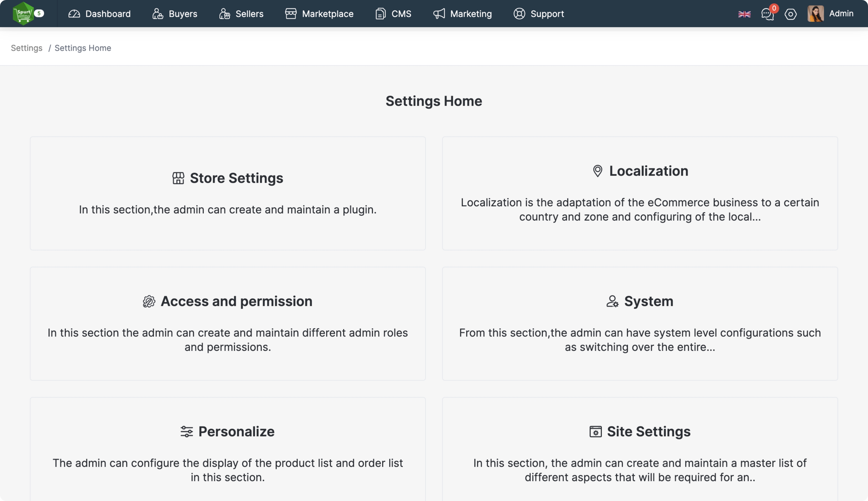The height and width of the screenshot is (501, 868).
Task: Open the Dashboard menu
Action: [99, 14]
